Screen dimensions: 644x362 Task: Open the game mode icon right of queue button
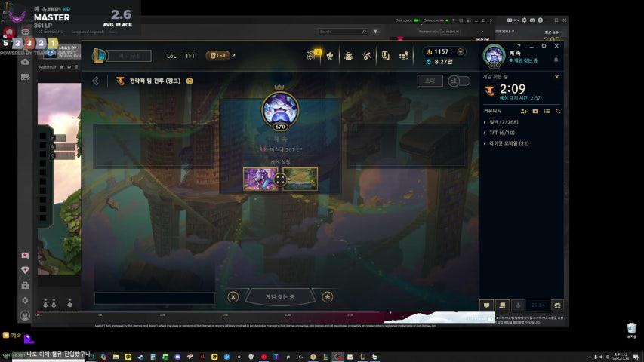coord(328,296)
